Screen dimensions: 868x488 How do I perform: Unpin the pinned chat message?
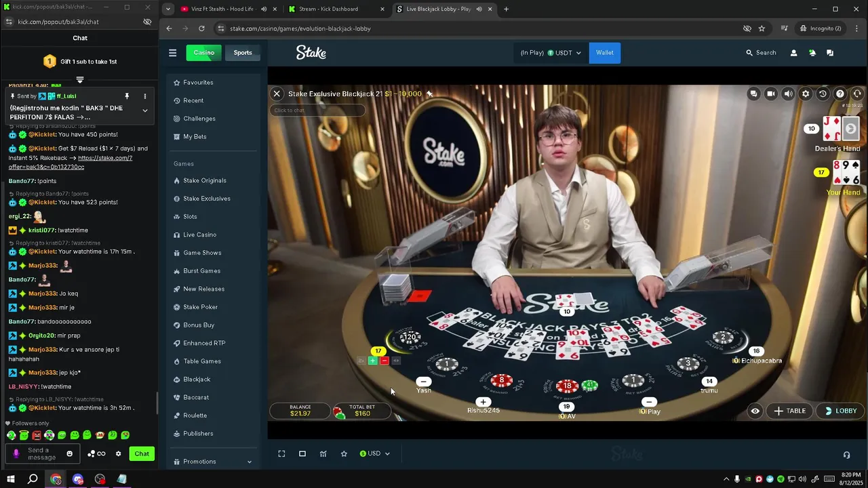tap(127, 96)
